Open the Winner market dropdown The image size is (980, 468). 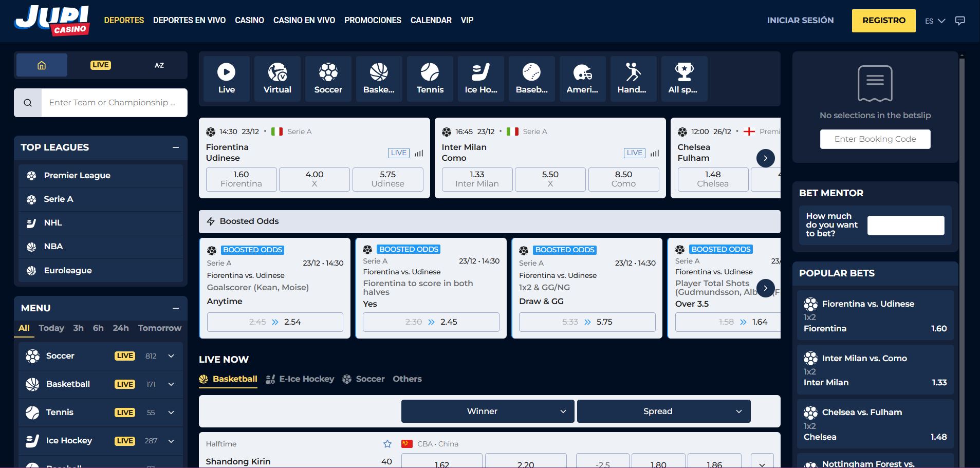tap(488, 411)
